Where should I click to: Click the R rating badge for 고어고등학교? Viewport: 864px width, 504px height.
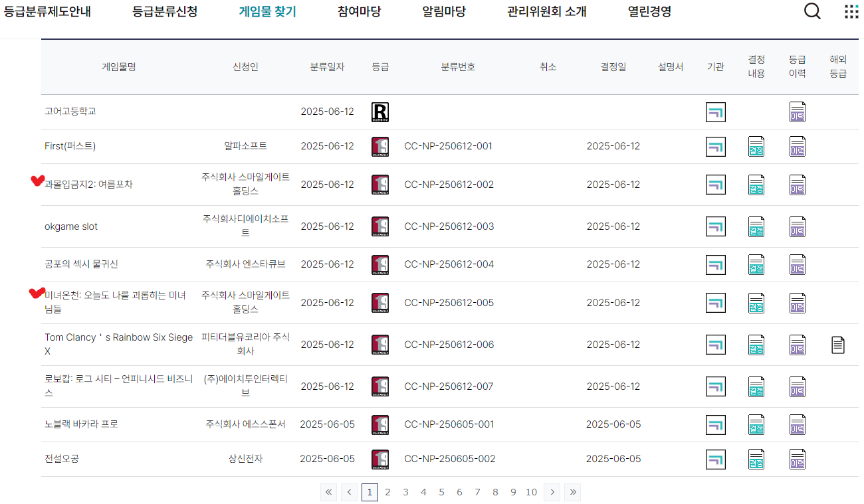click(x=380, y=112)
